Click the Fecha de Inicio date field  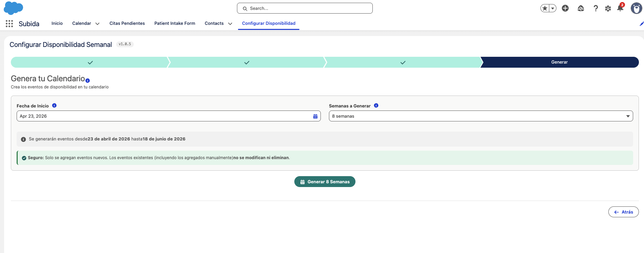click(x=169, y=116)
